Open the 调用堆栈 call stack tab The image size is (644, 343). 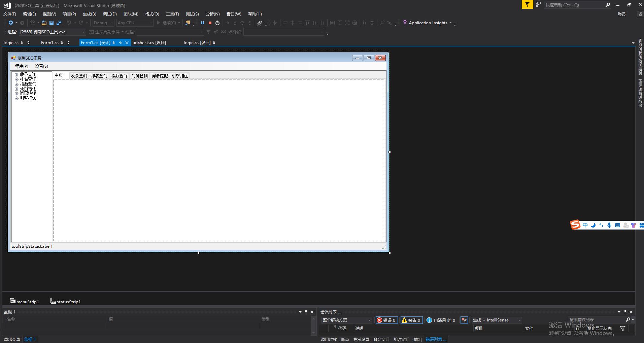coord(329,339)
